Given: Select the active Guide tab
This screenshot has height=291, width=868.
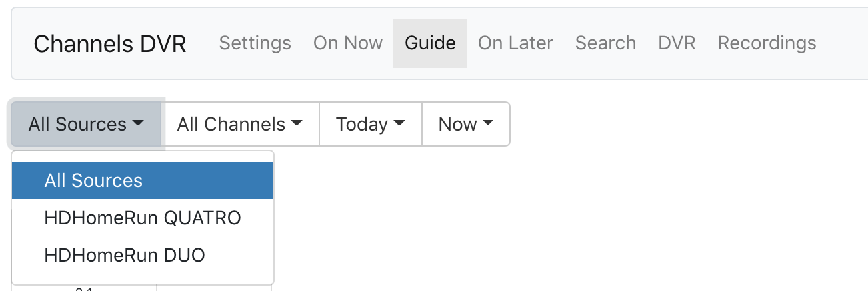Looking at the screenshot, I should point(430,43).
